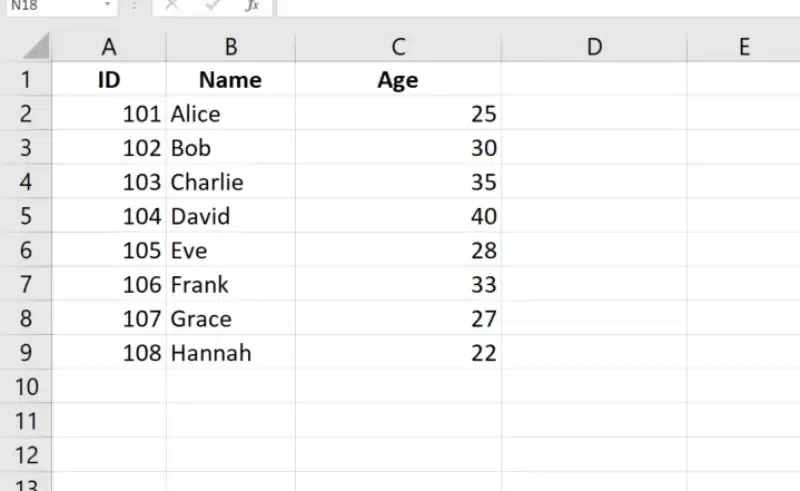
Task: Click the Cancel entry X icon
Action: [x=173, y=6]
